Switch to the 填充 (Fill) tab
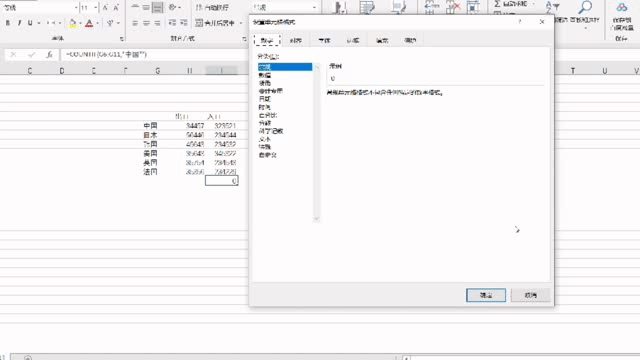Image resolution: width=640 pixels, height=360 pixels. click(x=382, y=40)
